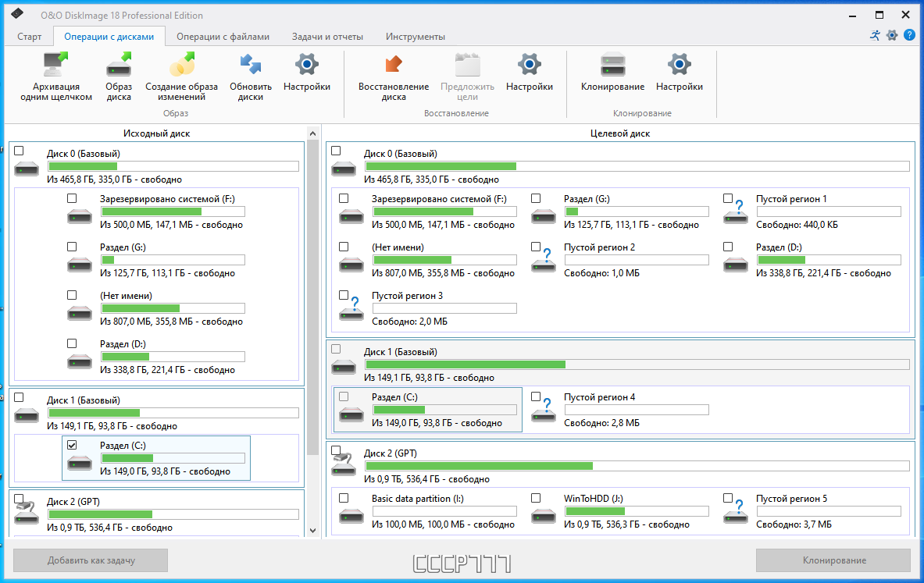
Task: Open the Задачи и отчеты tab
Action: click(x=327, y=37)
